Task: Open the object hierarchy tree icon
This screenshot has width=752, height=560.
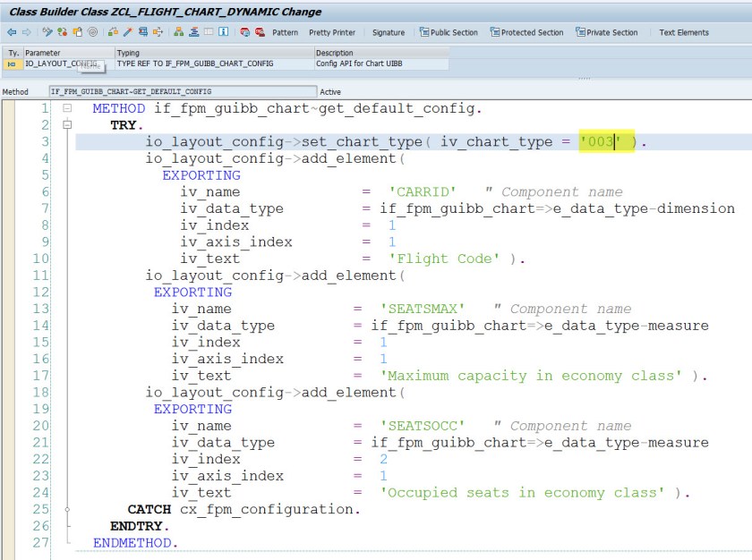Action: coord(178,32)
